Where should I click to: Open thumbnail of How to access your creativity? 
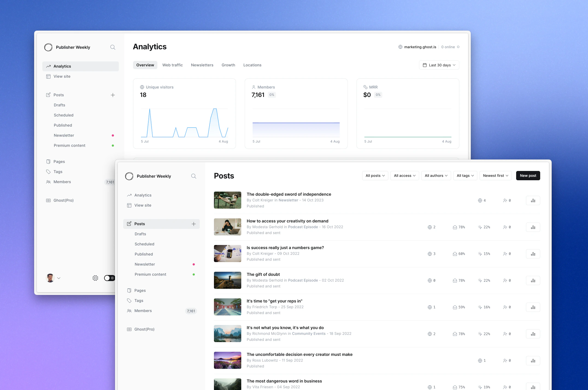click(x=227, y=227)
